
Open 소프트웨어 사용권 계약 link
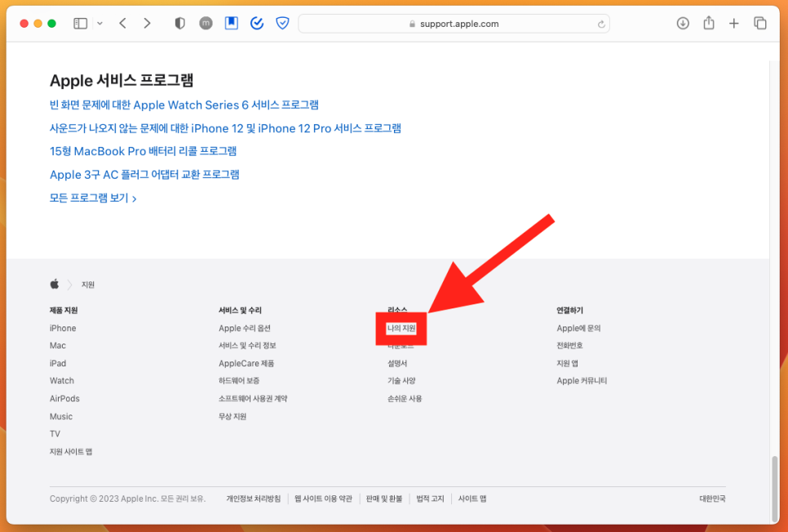pyautogui.click(x=253, y=398)
